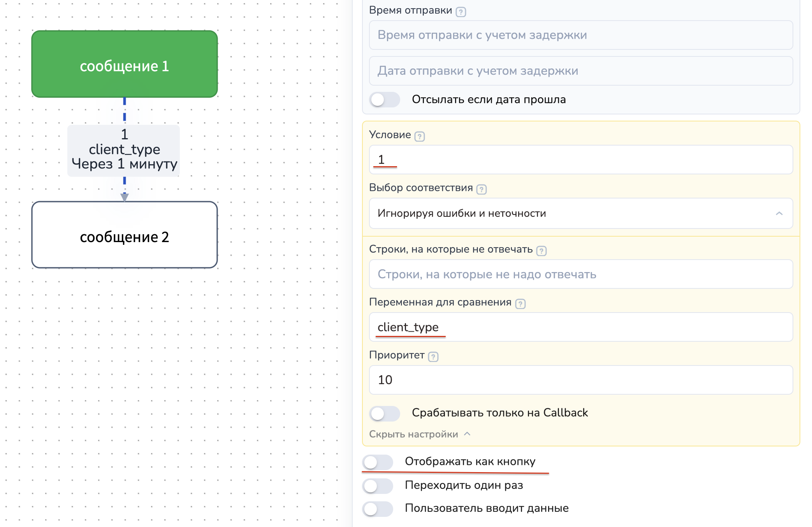Turn on Отображать как кнопку toggle
The height and width of the screenshot is (527, 812).
click(377, 462)
